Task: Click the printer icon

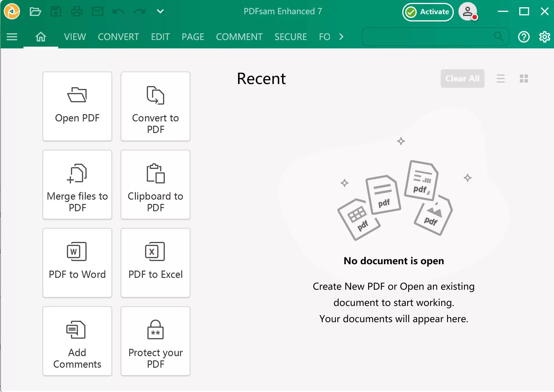Action: (77, 12)
